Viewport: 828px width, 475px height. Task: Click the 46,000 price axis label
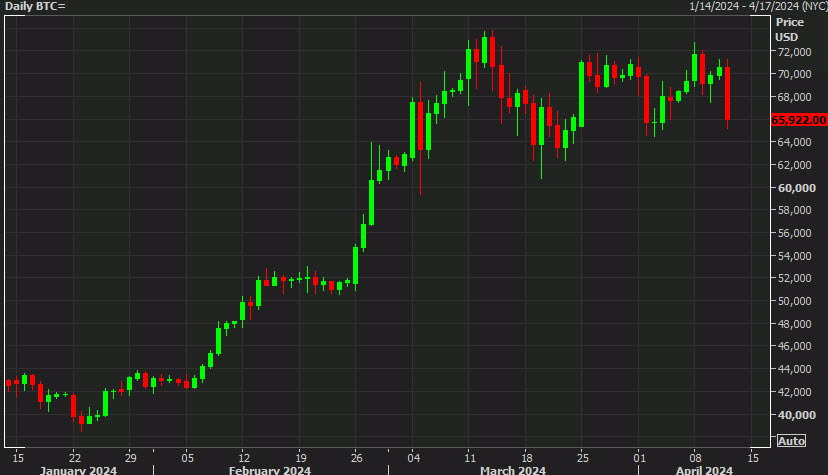click(x=794, y=346)
